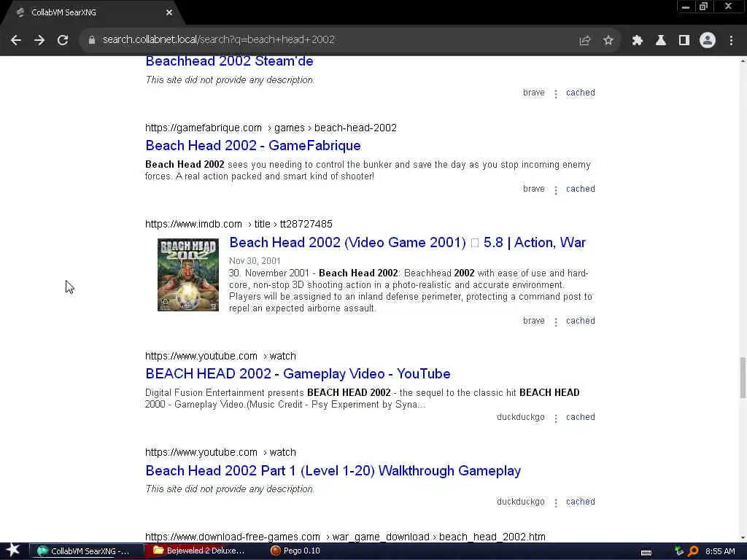Close the CollabVM SearXNG tab
This screenshot has width=747, height=560.
click(169, 13)
